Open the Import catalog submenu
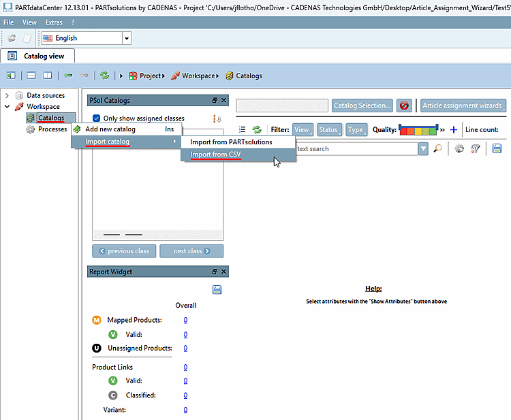Image resolution: width=511 pixels, height=420 pixels. (x=126, y=142)
